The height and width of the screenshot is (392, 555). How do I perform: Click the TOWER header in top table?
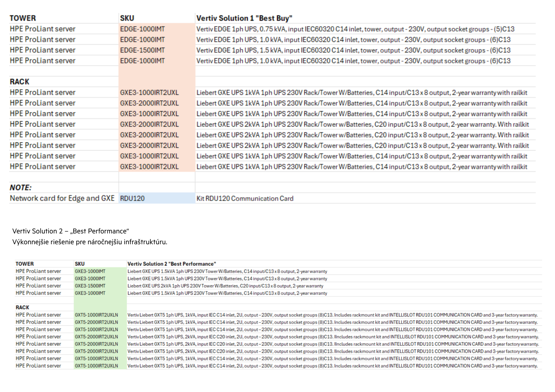[23, 18]
